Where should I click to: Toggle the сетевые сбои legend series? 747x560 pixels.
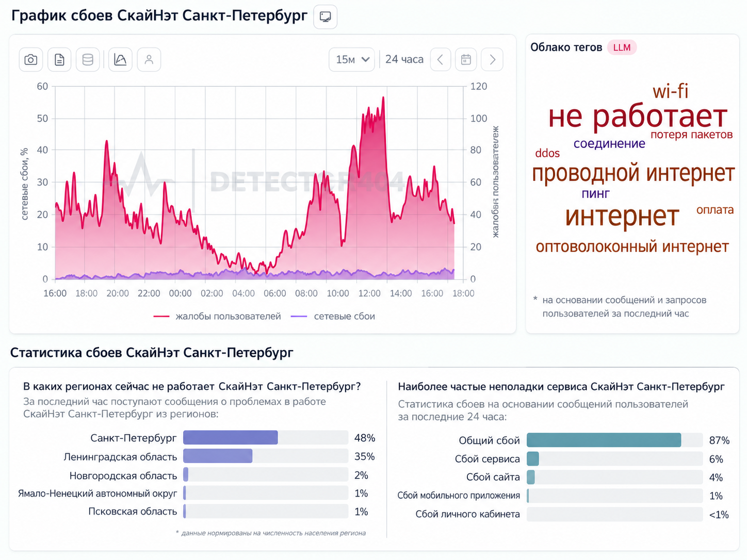click(333, 316)
